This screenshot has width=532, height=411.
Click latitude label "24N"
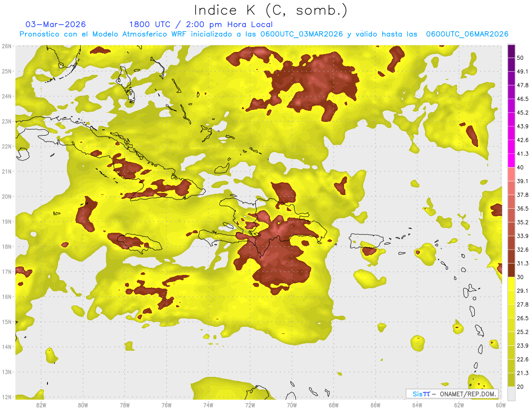click(7, 96)
